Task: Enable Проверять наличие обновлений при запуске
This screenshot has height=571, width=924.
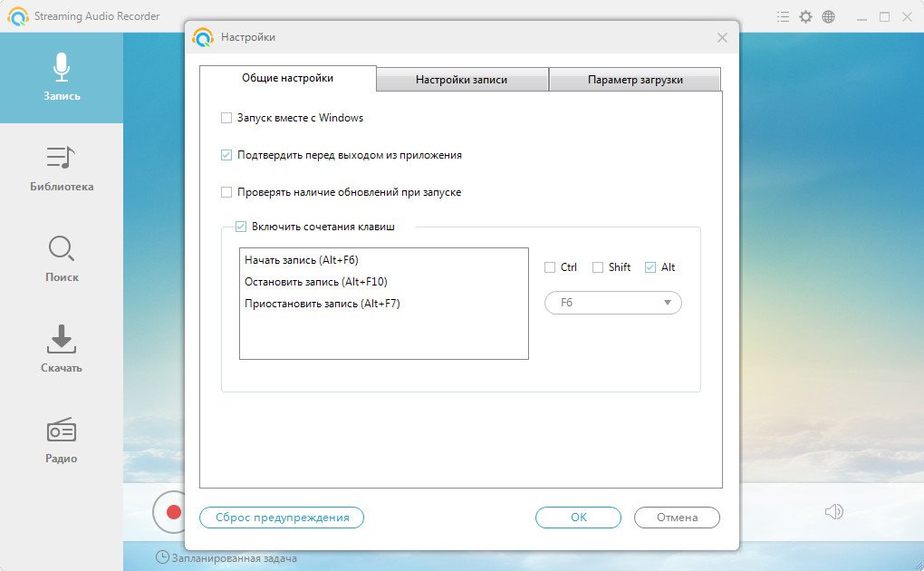Action: coord(226,192)
